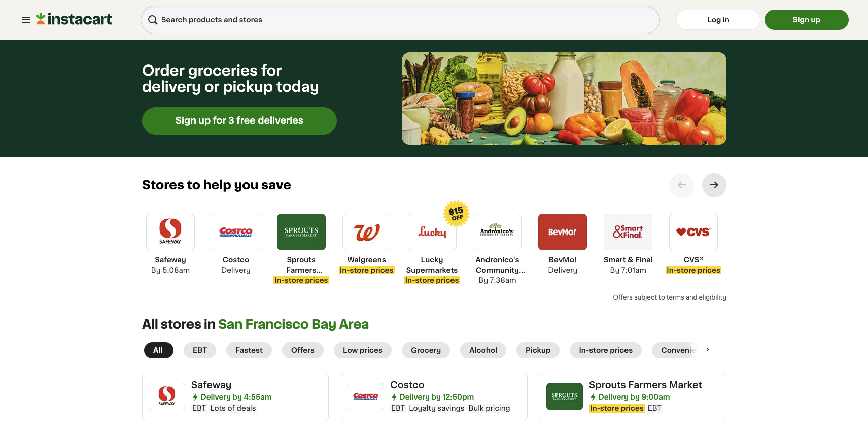Toggle the Fastest filter chip
The width and height of the screenshot is (868, 430).
249,350
